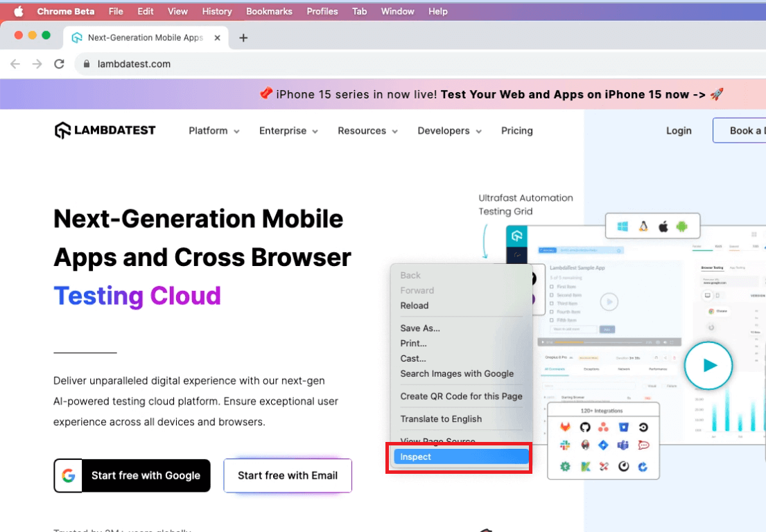Open the File menu

116,11
